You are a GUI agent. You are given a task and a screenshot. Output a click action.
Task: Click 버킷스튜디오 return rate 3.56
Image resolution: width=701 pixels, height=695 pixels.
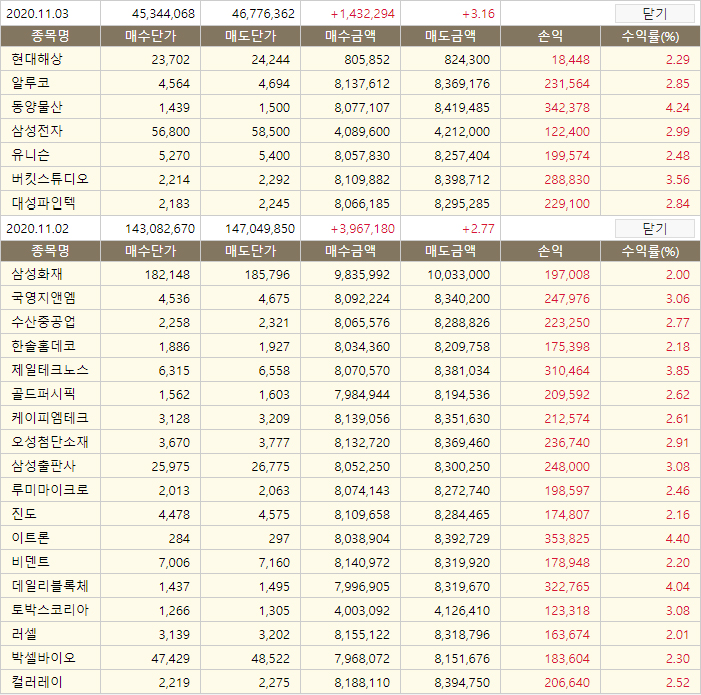point(678,180)
